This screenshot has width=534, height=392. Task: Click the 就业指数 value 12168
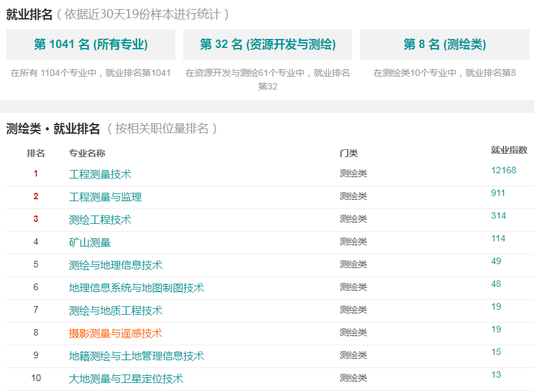pyautogui.click(x=503, y=170)
